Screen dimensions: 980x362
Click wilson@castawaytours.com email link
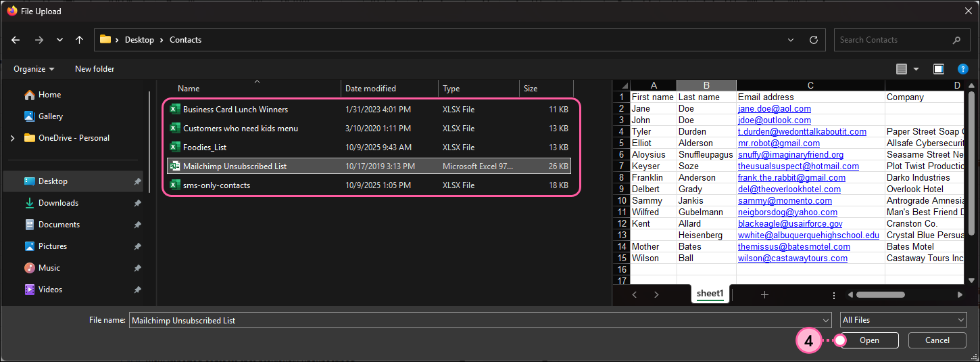pos(793,258)
